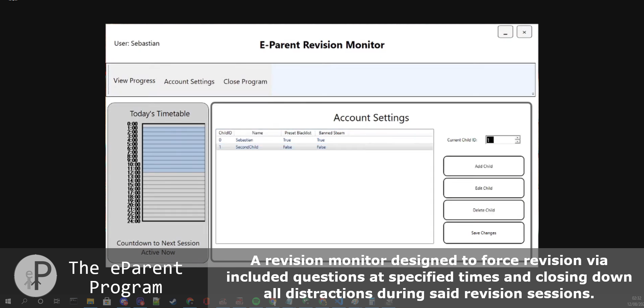Open Notepad++ from the taskbar
Viewport: 644px width, 308px height.
156,301
